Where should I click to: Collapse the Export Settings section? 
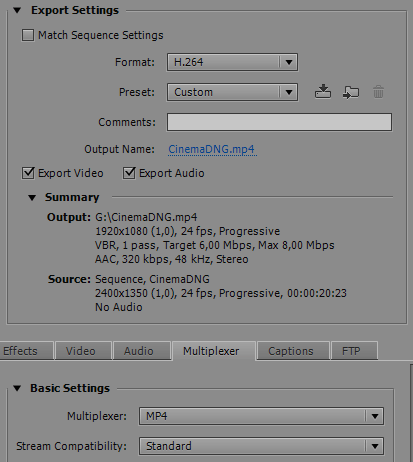pyautogui.click(x=17, y=11)
